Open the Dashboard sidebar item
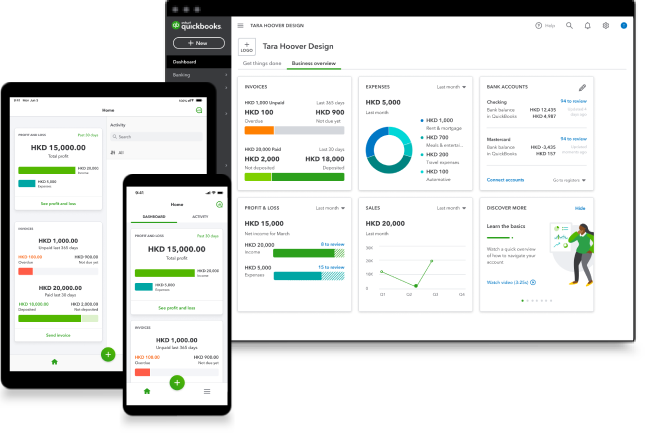 [198, 62]
